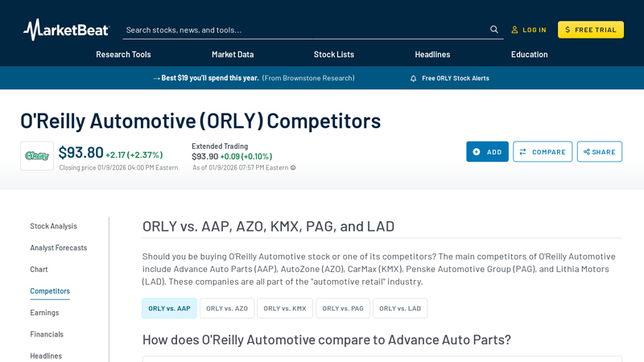Viewport: 644px width, 362px height.
Task: Go to Stock Analysis in sidebar
Action: click(53, 226)
